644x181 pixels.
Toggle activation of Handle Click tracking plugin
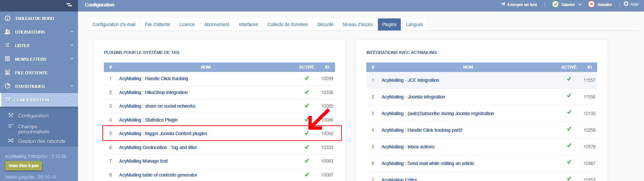click(x=307, y=78)
